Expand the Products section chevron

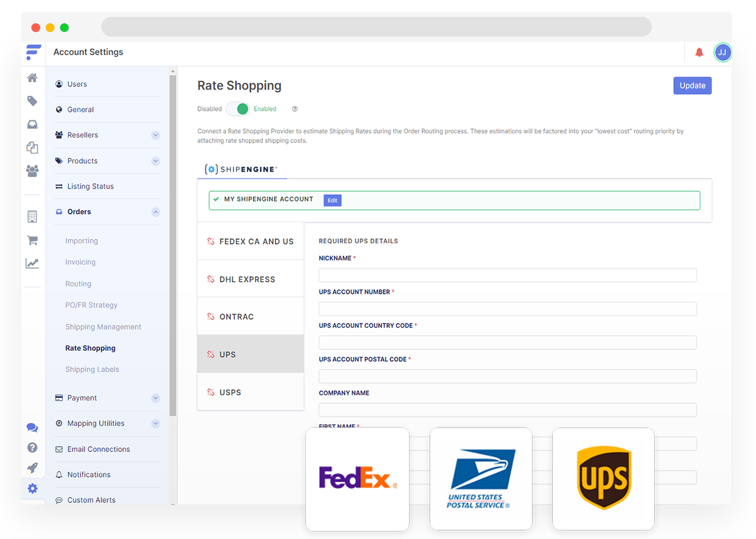pyautogui.click(x=156, y=161)
